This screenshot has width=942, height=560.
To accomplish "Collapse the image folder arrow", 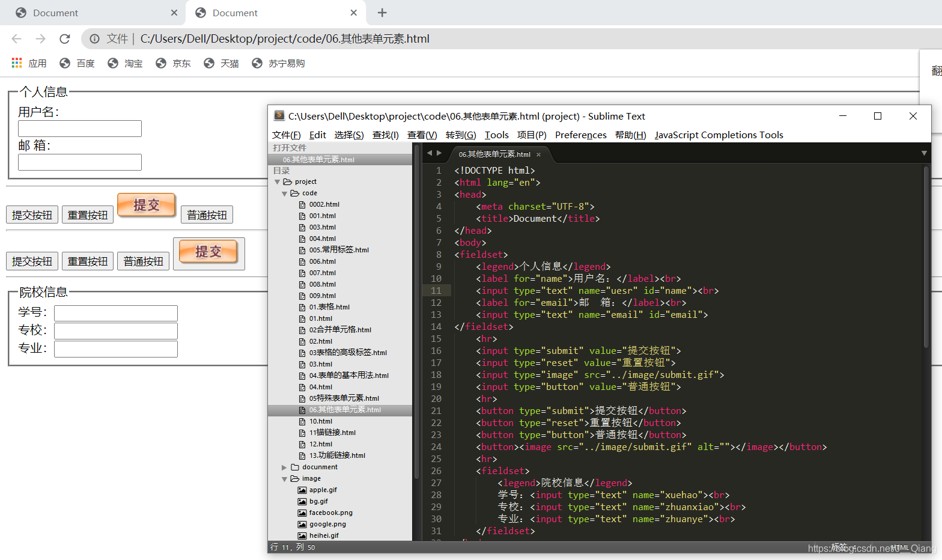I will [x=284, y=479].
